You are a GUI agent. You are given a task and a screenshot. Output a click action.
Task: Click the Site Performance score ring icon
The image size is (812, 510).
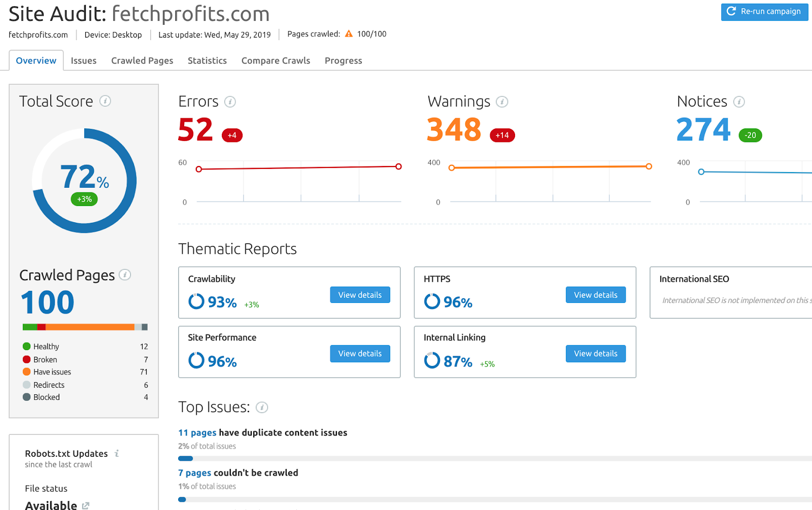point(196,360)
